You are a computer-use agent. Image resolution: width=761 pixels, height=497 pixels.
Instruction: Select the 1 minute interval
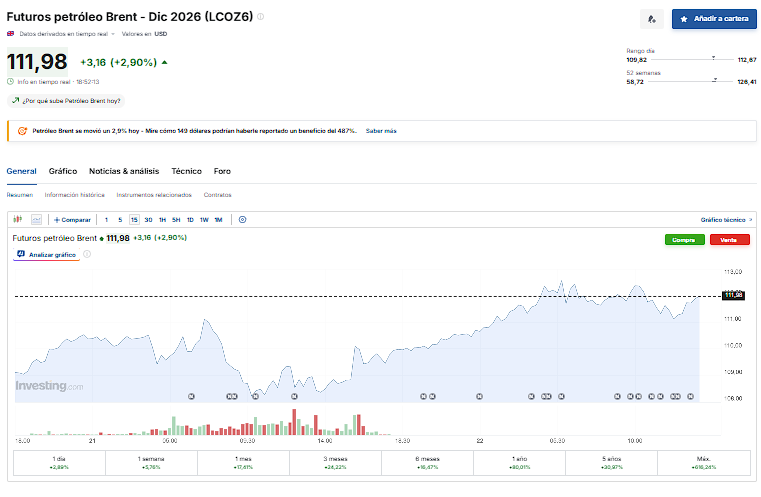(106, 220)
